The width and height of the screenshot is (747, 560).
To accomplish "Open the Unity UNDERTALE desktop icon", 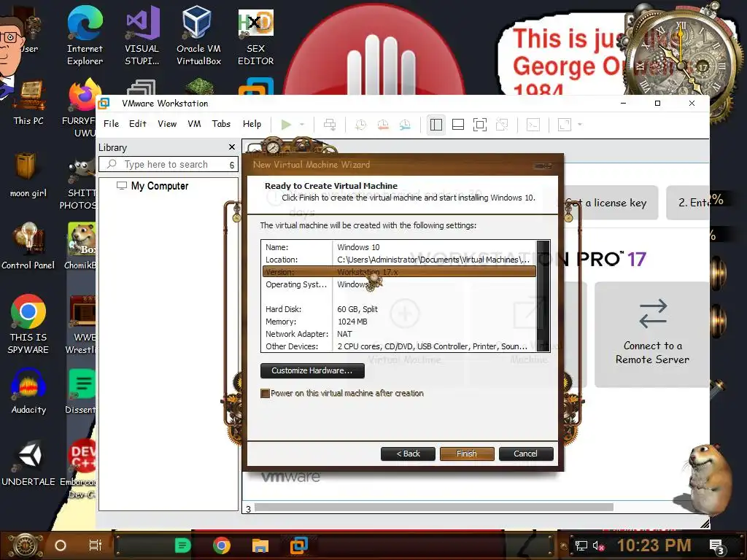I will 28,464.
